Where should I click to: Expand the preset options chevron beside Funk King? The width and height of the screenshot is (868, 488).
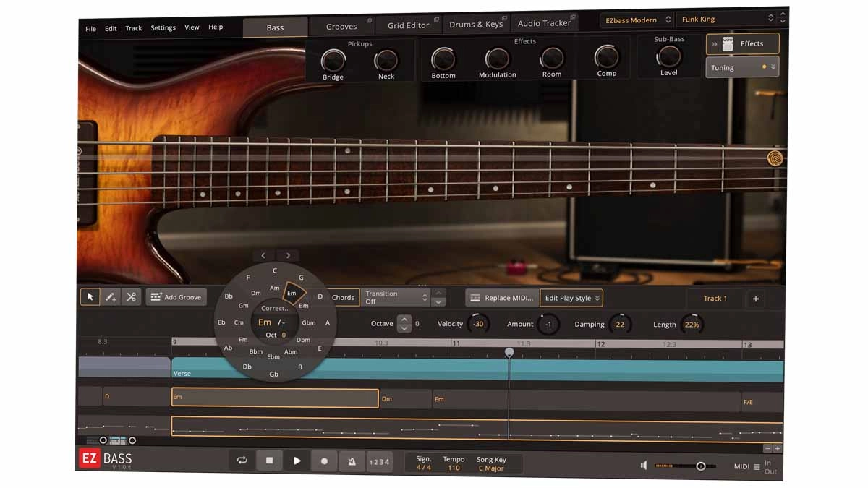(x=784, y=19)
